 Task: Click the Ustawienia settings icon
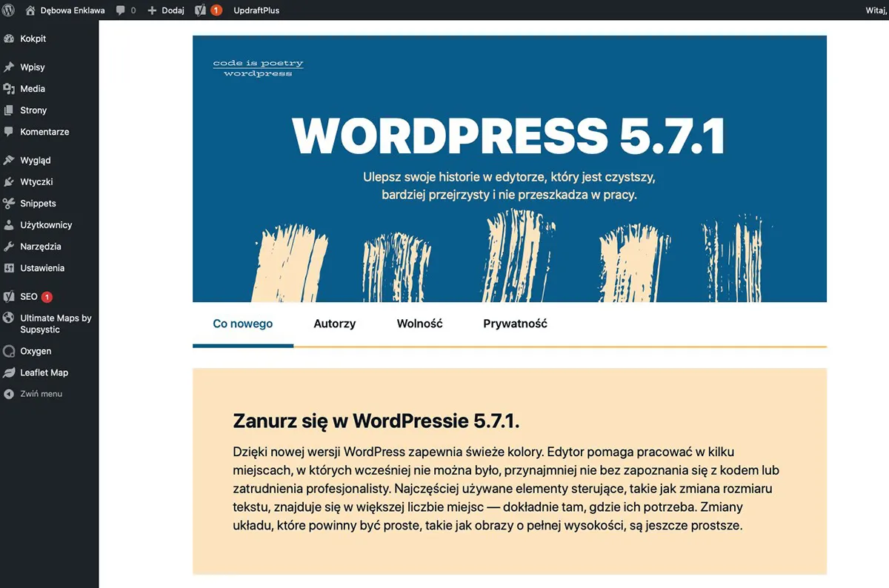pyautogui.click(x=9, y=268)
